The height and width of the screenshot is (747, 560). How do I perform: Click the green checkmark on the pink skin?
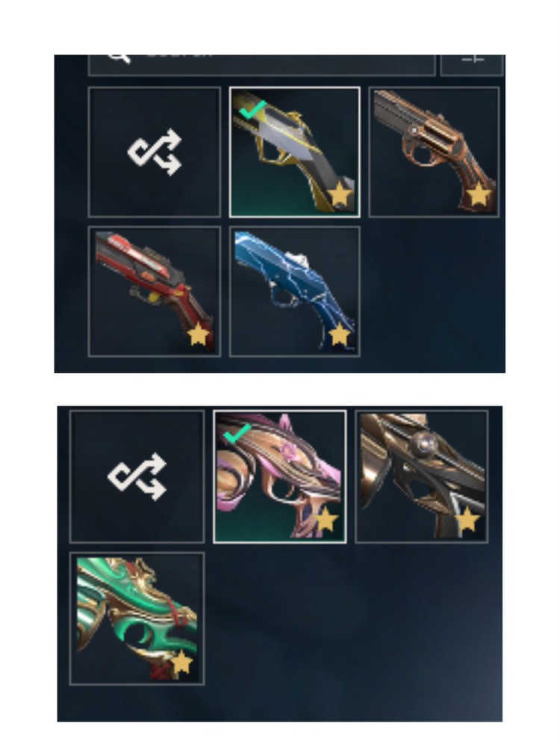pyautogui.click(x=237, y=433)
